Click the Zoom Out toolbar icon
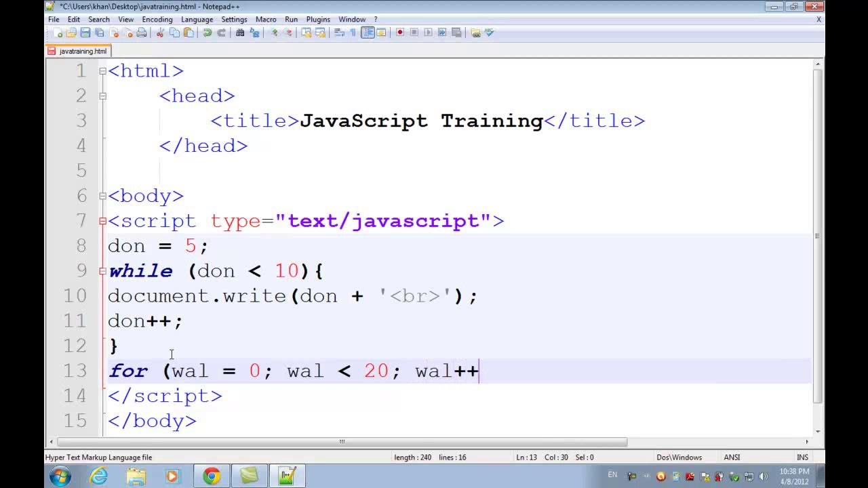The image size is (868, 488). 288,33
